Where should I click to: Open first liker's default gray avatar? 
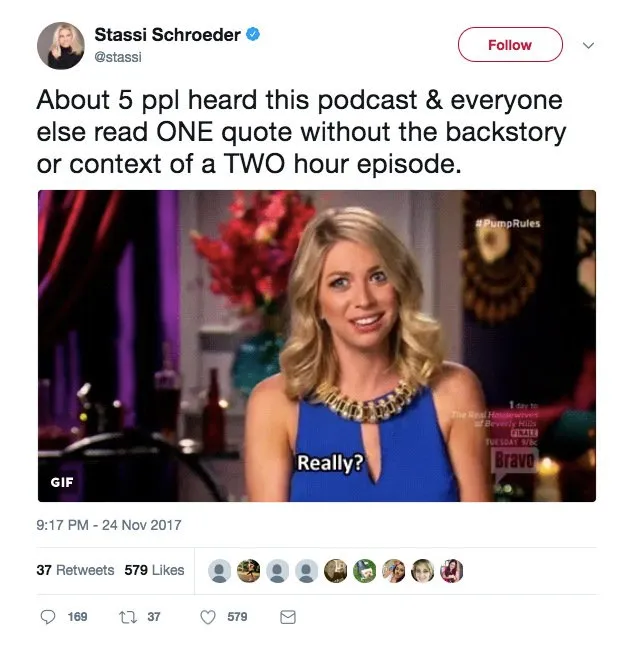pos(219,571)
